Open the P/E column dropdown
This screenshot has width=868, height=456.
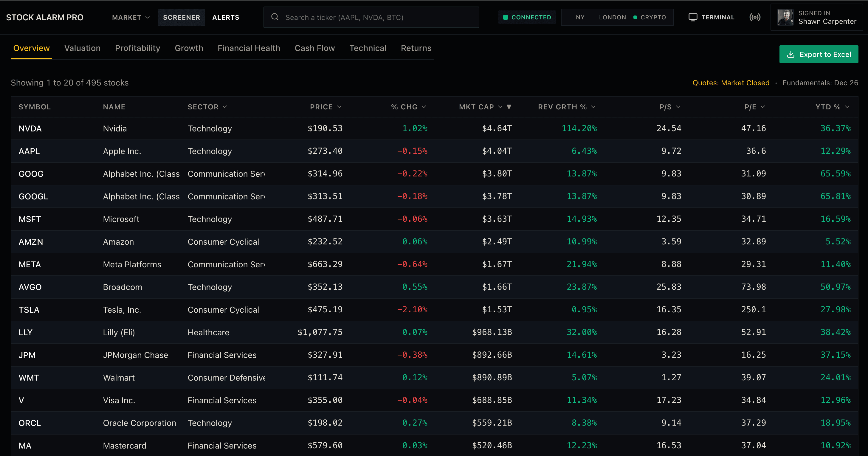(763, 107)
